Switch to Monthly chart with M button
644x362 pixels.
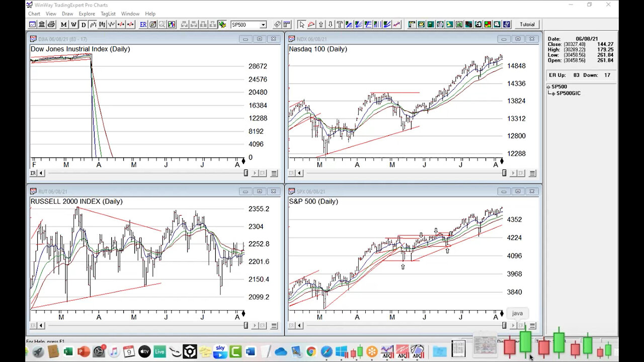click(x=64, y=24)
